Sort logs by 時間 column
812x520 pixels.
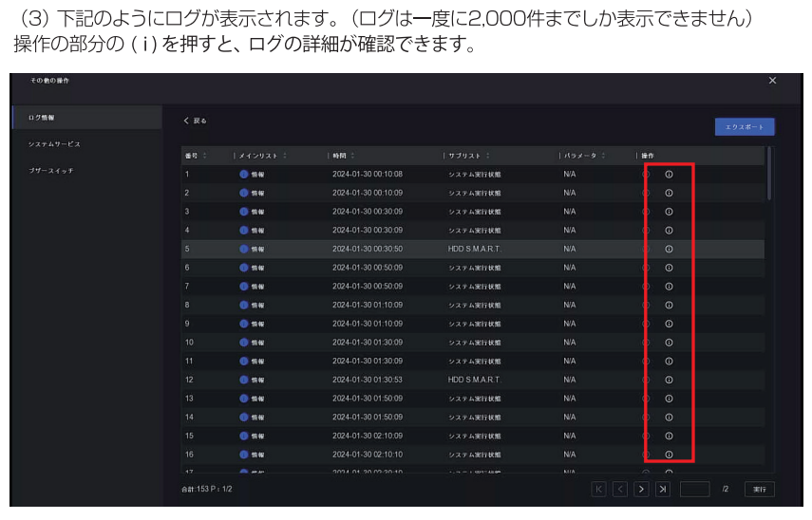click(344, 156)
